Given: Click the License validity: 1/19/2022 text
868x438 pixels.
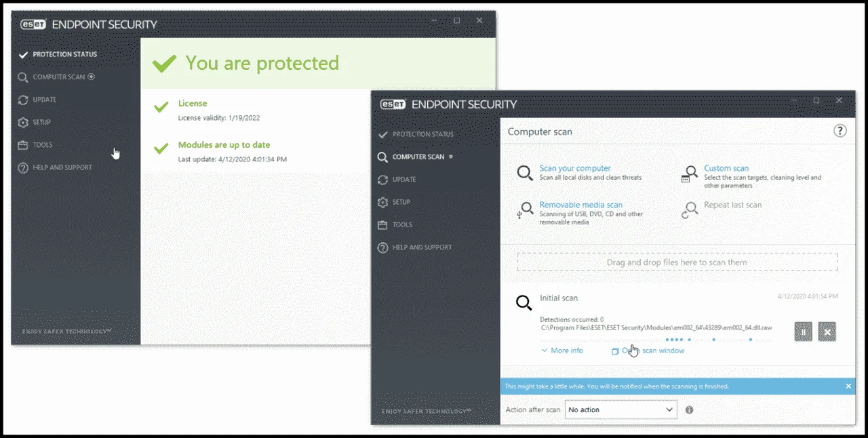Looking at the screenshot, I should [x=219, y=118].
